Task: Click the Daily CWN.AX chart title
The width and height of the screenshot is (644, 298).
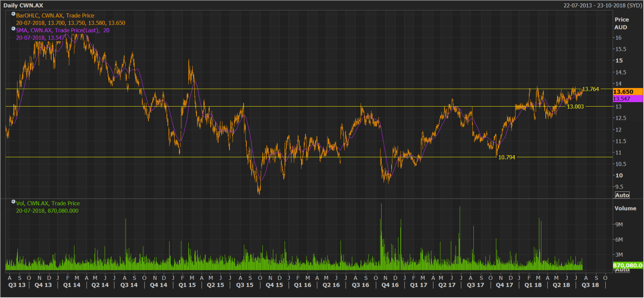Action: [x=23, y=5]
